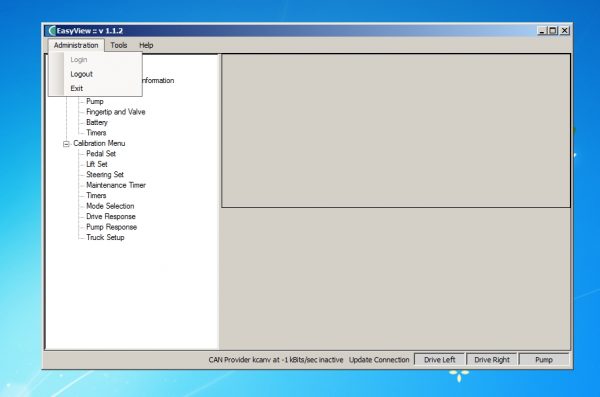Select Fingertip and Valve tree item

coord(116,112)
